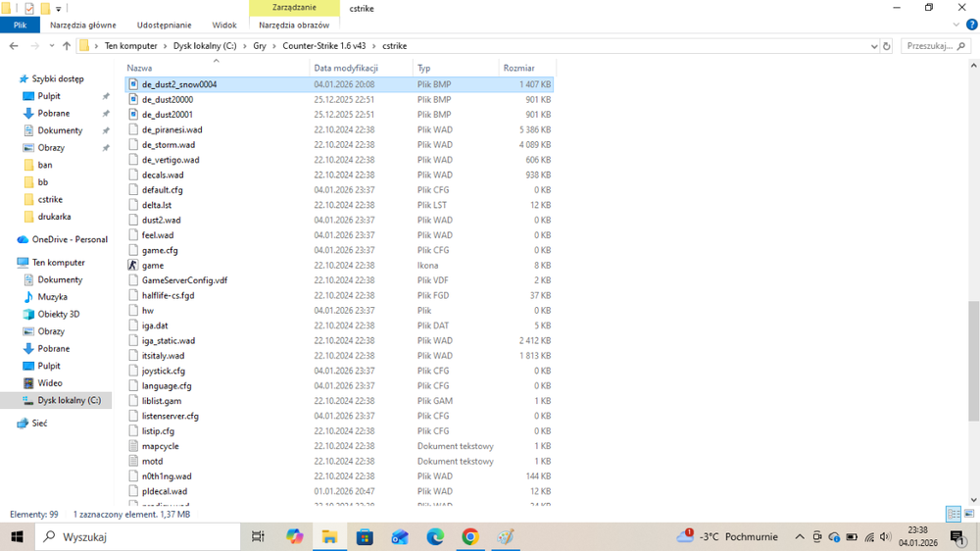Switch to large thumbnails view

click(x=968, y=514)
